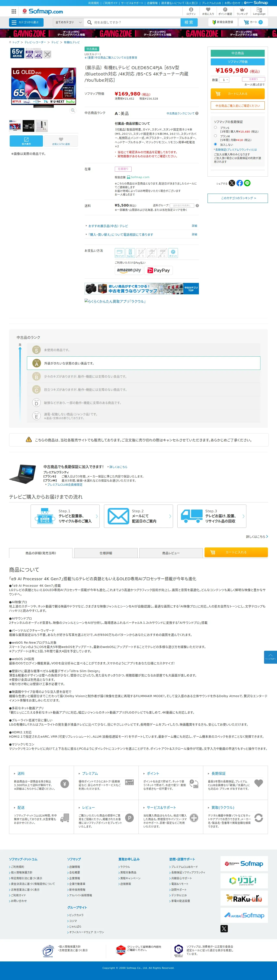Screen dimensions: 277x980
Task: Share on LINE icon
Action: [247, 183]
